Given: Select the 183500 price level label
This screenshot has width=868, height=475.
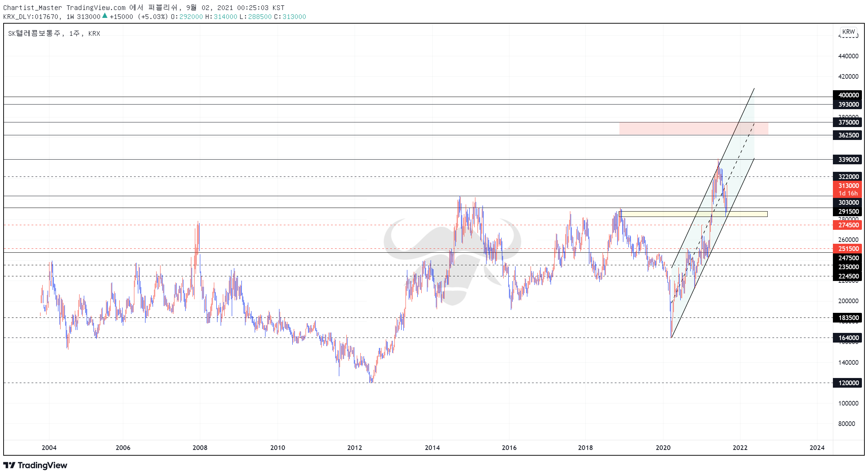Looking at the screenshot, I should click(x=848, y=318).
